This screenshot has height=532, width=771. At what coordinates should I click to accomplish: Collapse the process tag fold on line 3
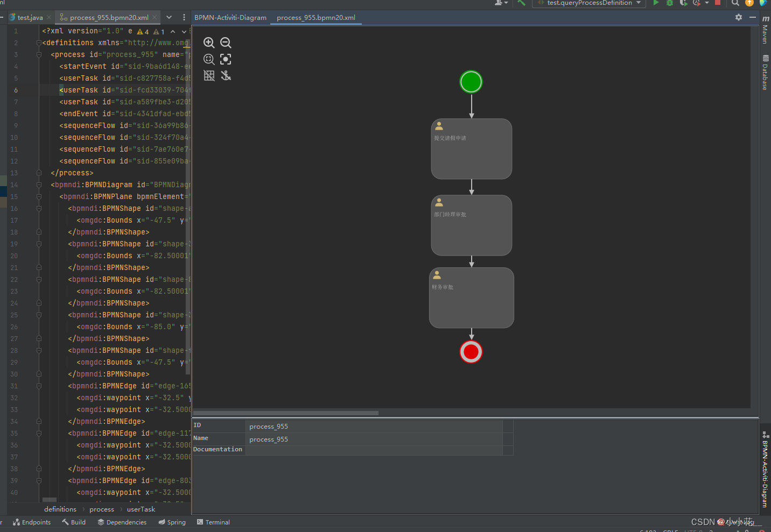pyautogui.click(x=39, y=55)
